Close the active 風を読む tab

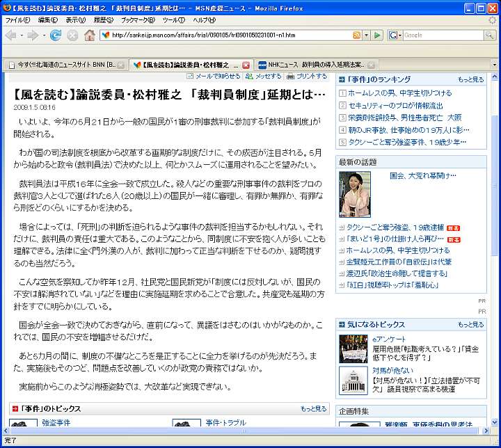246,65
